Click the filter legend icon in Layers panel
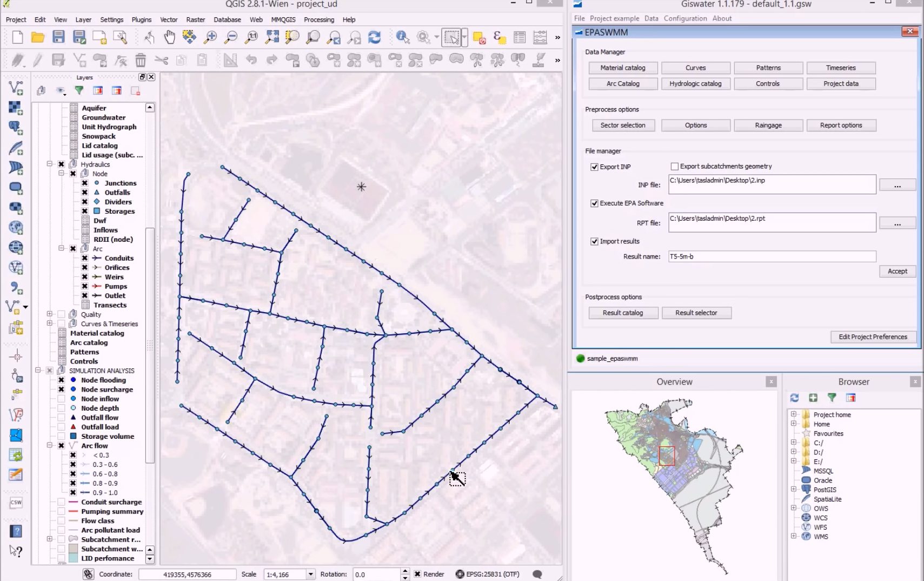This screenshot has width=924, height=581. [79, 91]
